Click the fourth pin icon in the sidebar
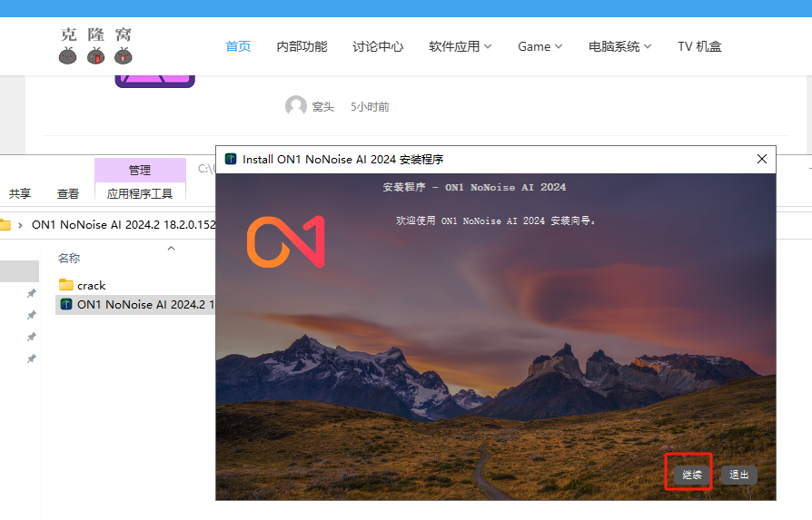 click(x=32, y=358)
